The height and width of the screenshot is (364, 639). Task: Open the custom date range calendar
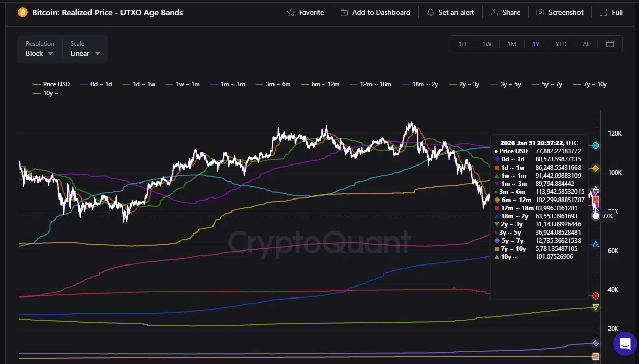[x=610, y=44]
